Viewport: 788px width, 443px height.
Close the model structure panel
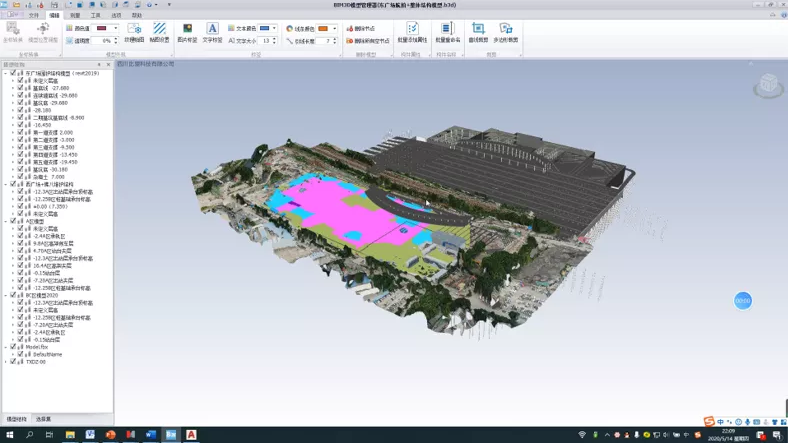tap(108, 64)
